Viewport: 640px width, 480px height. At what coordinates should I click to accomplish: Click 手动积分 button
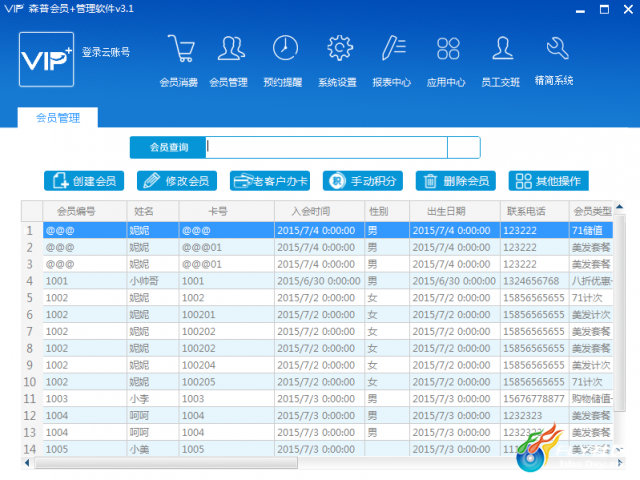click(x=363, y=181)
